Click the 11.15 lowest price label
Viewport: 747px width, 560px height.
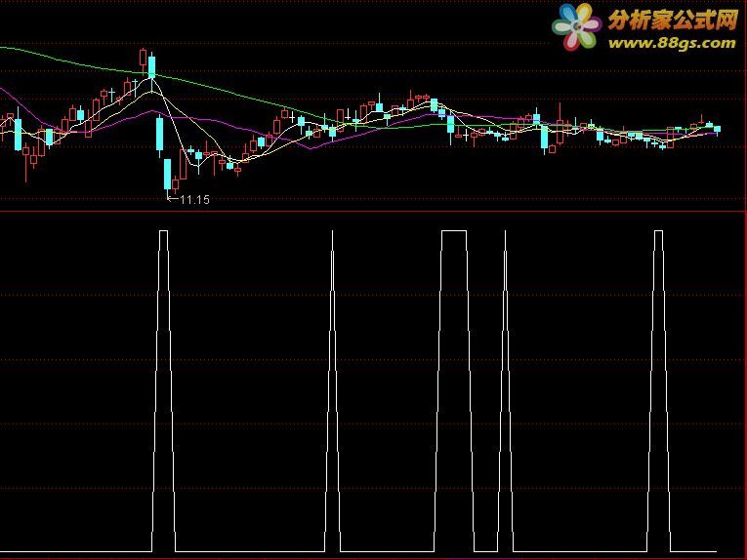(194, 200)
